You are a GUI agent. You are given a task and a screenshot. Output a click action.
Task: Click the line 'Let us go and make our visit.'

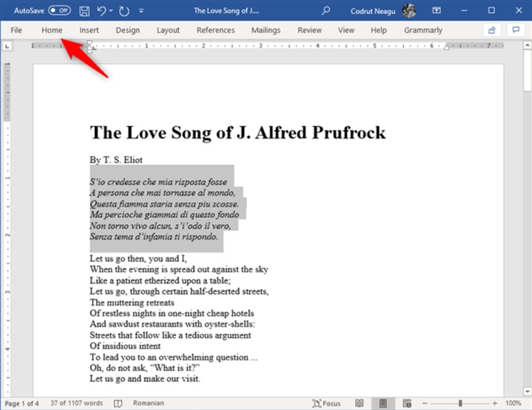pos(145,379)
